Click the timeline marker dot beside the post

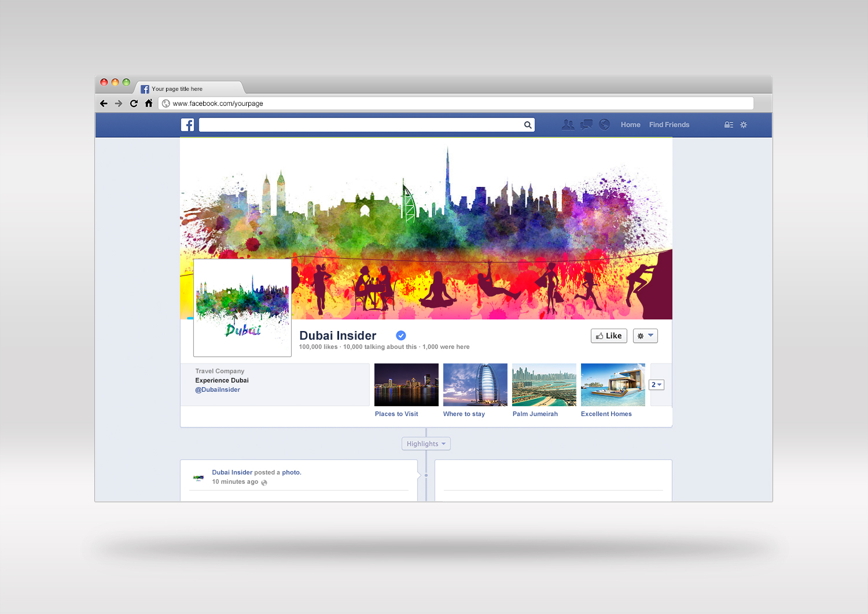(x=426, y=475)
